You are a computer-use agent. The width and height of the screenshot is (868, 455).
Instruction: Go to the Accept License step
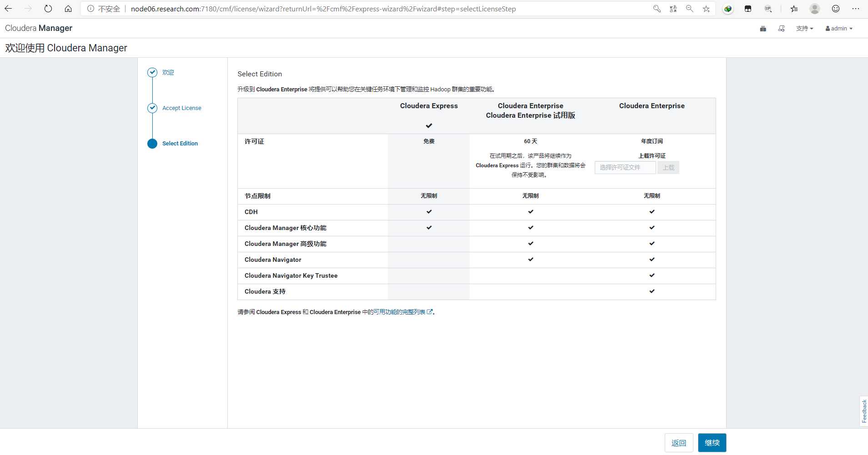point(181,108)
